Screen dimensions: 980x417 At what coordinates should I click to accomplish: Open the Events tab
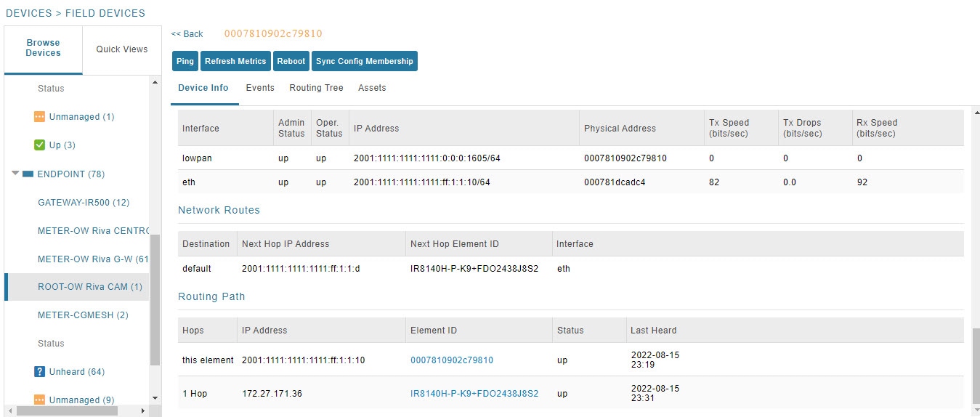click(x=260, y=88)
